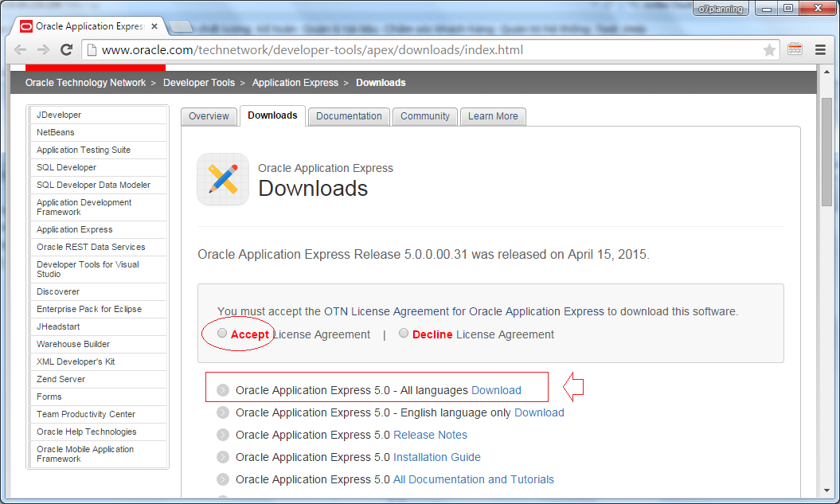Click the bullet icon beside Release Notes row
The image size is (840, 504).
[x=223, y=435]
